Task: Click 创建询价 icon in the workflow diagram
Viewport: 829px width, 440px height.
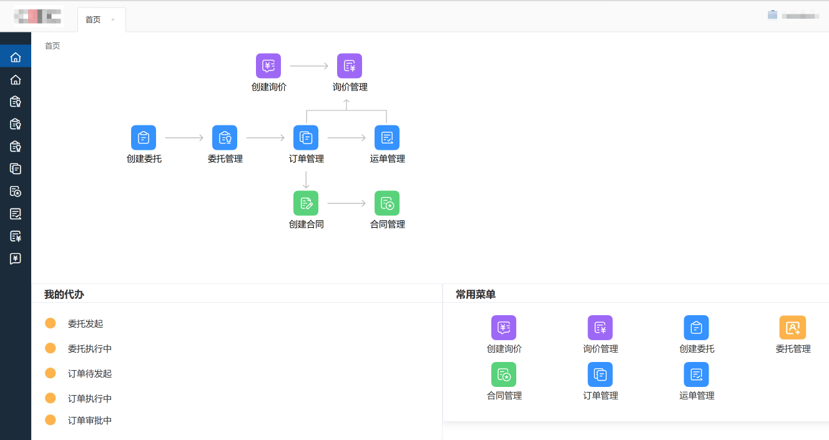Action: (x=268, y=66)
